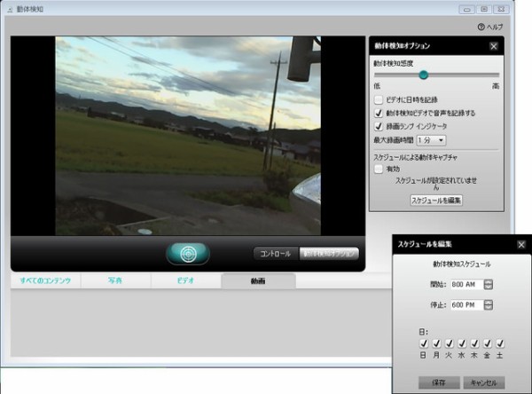Uncheck the 金 (Friday) checkbox

coord(487,343)
